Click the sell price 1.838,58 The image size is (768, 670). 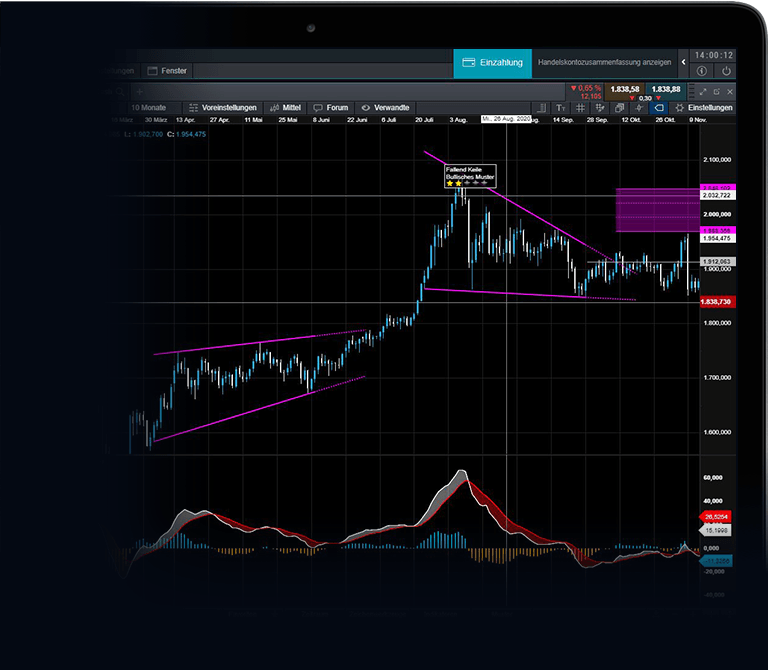pyautogui.click(x=625, y=89)
